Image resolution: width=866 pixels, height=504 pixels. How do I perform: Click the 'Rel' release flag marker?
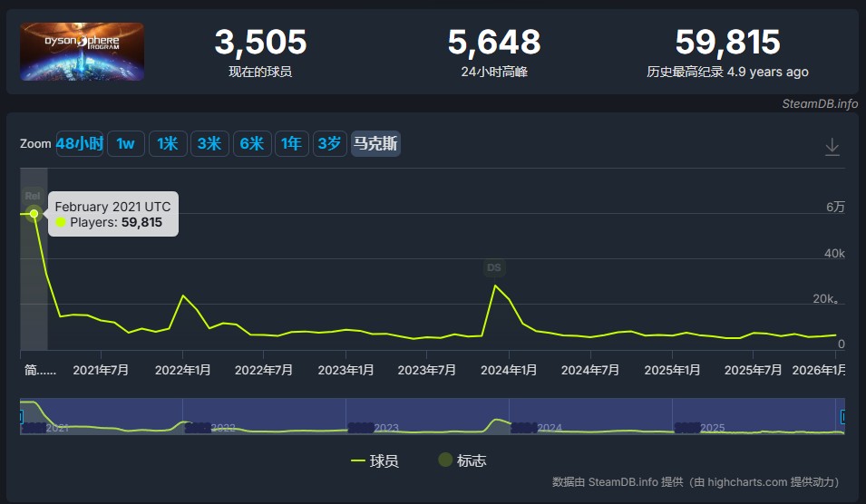point(33,195)
